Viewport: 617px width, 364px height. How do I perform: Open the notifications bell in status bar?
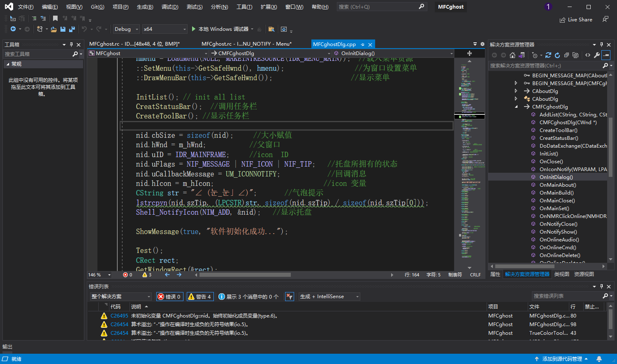[x=599, y=359]
